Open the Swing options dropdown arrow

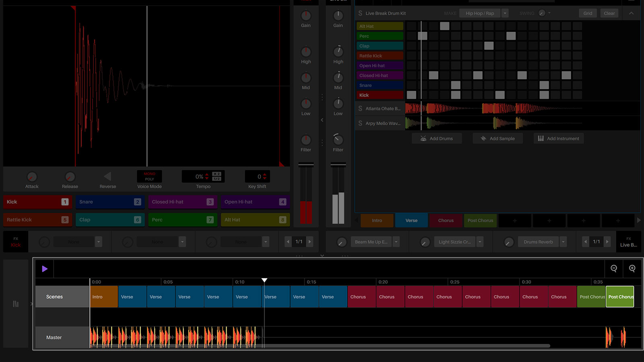[549, 13]
